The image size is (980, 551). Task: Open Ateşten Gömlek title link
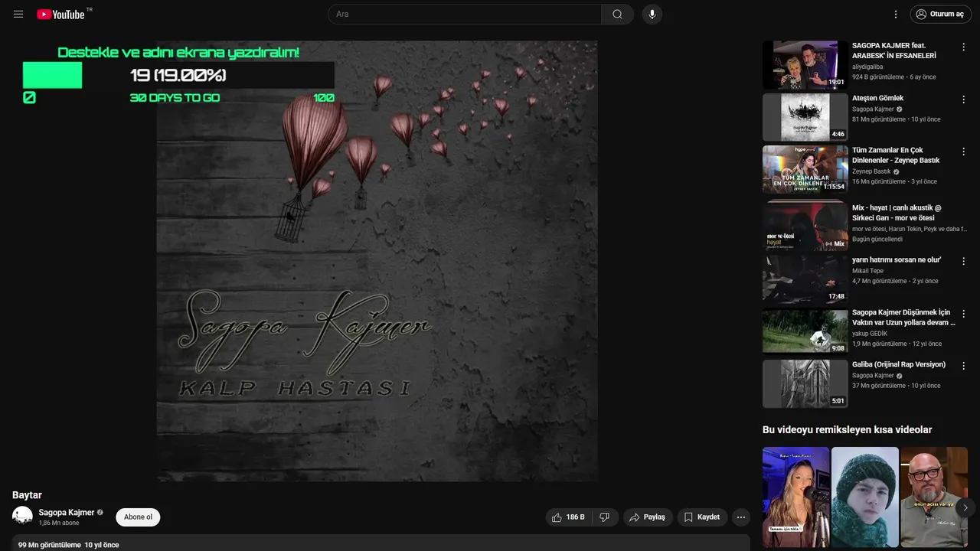877,98
